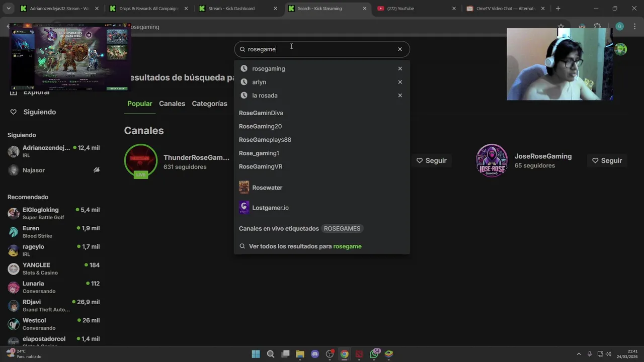Open the Windows Start menu
This screenshot has height=362, width=644.
256,354
